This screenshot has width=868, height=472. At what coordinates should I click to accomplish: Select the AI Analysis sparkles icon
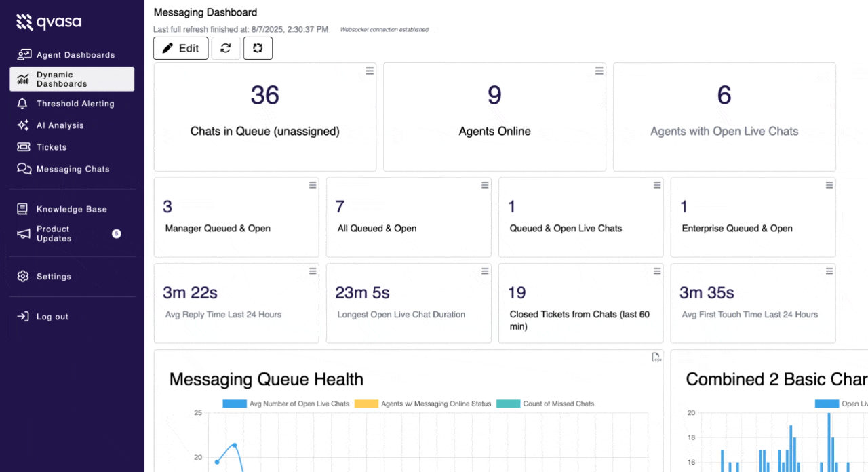tap(24, 125)
